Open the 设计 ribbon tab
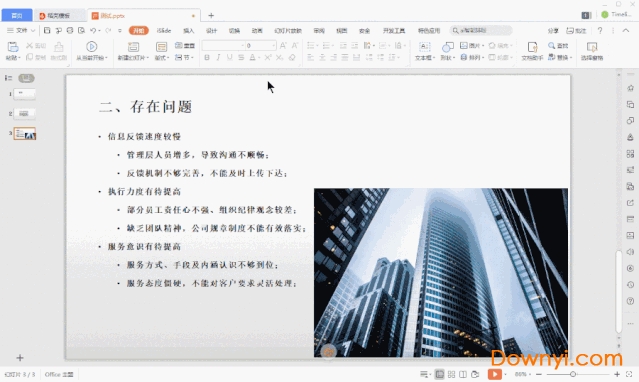The width and height of the screenshot is (639, 382). pos(212,31)
